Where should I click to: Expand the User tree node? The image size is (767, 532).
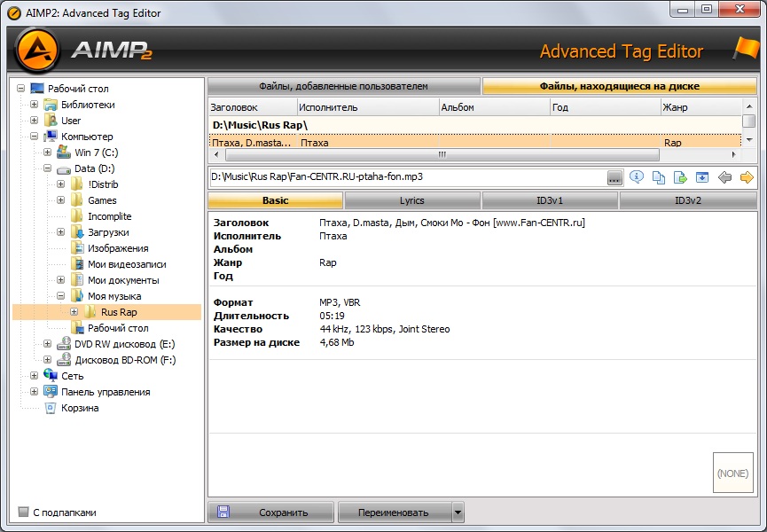pyautogui.click(x=34, y=121)
